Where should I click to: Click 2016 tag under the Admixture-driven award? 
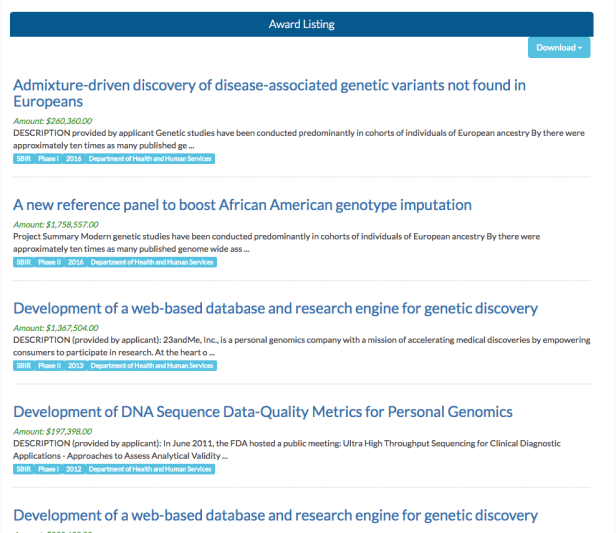pyautogui.click(x=75, y=158)
